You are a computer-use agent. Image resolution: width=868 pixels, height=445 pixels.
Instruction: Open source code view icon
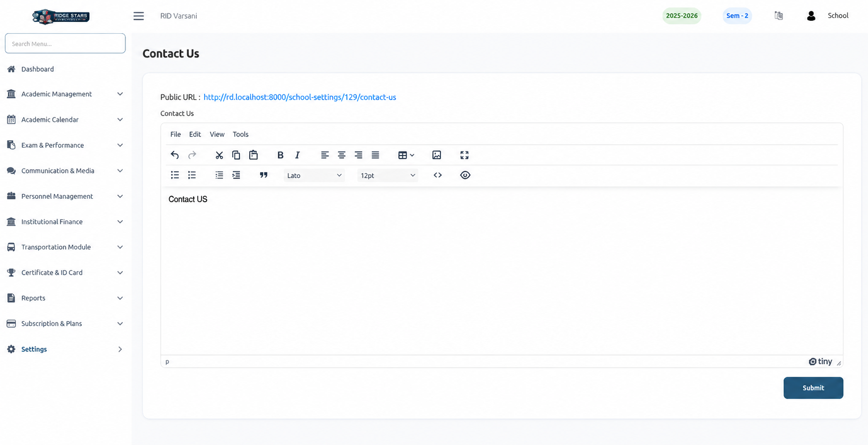(x=437, y=175)
